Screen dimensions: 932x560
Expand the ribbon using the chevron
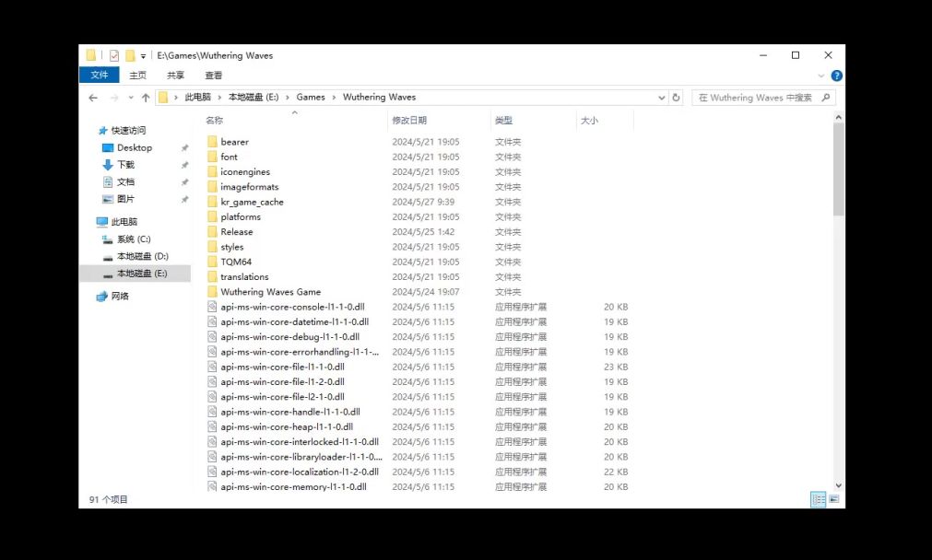(820, 76)
